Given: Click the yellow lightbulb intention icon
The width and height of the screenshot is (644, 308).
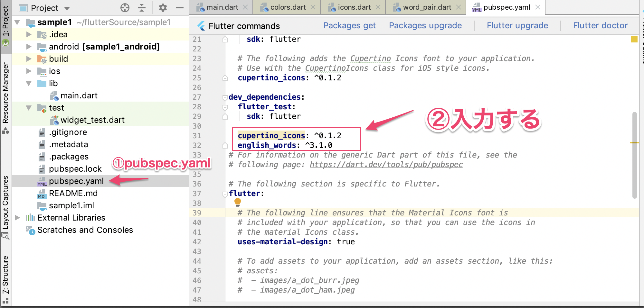Looking at the screenshot, I should click(x=238, y=202).
